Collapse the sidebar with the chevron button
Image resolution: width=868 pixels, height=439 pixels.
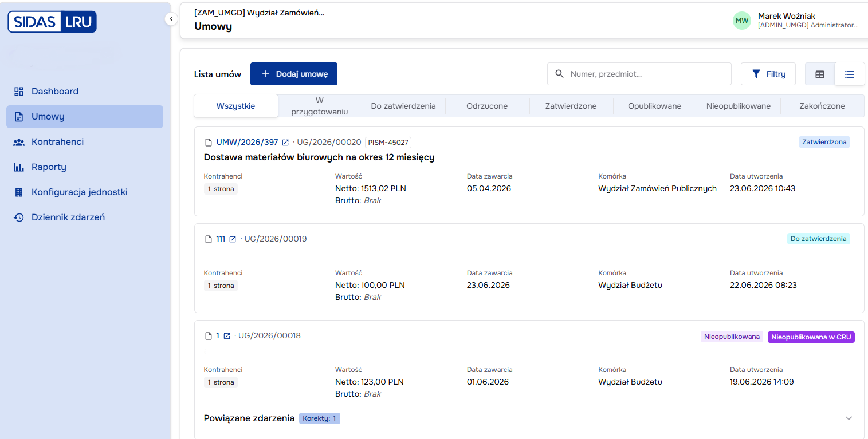click(x=171, y=19)
